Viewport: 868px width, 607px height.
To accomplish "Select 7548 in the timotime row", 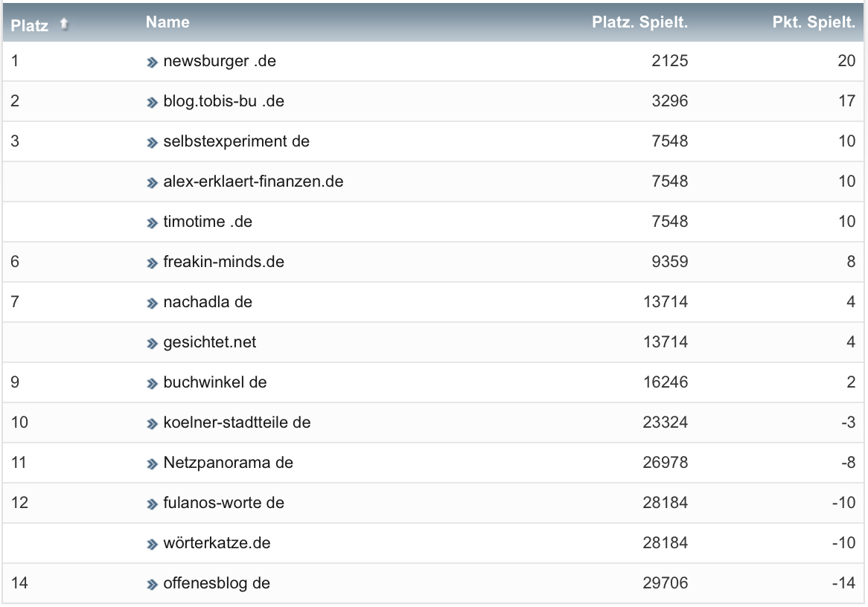I will click(670, 222).
